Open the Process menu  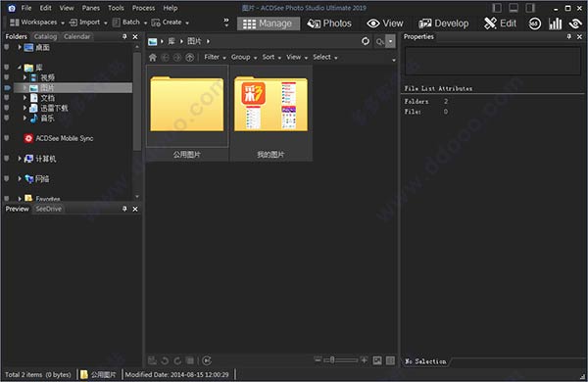tap(143, 8)
